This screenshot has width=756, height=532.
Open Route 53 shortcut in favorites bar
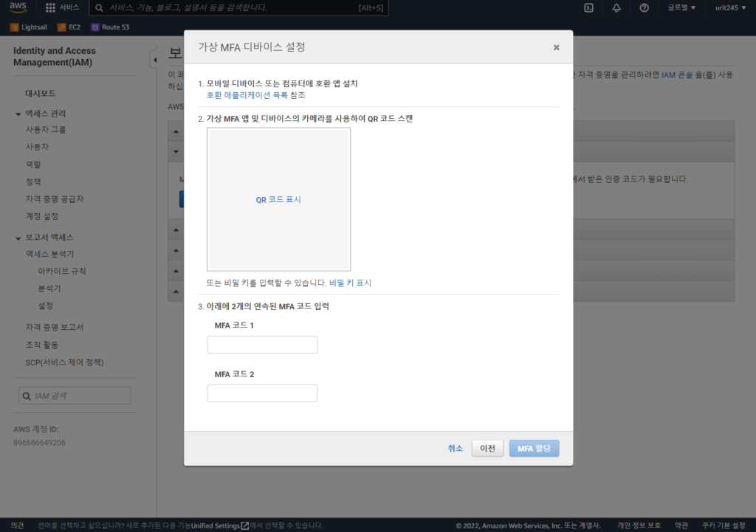[x=110, y=27]
